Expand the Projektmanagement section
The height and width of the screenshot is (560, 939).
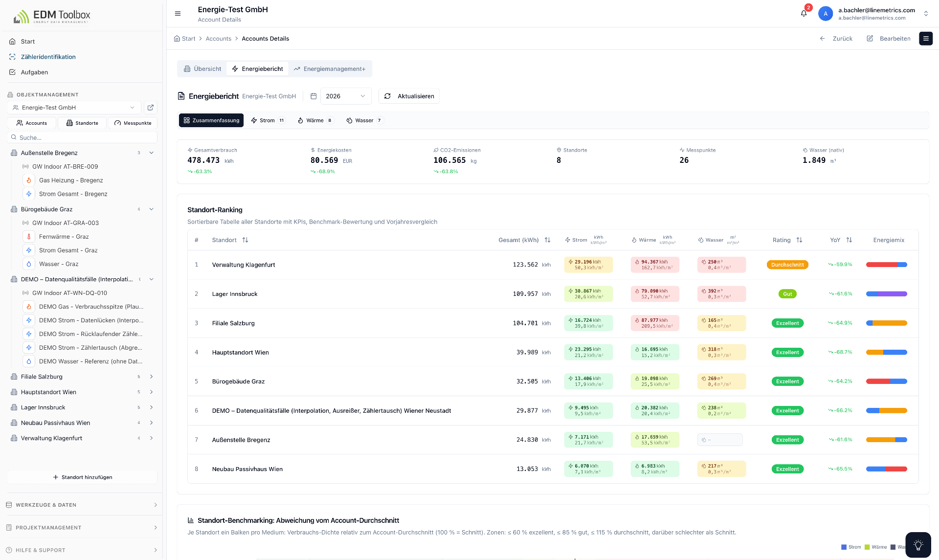point(81,527)
